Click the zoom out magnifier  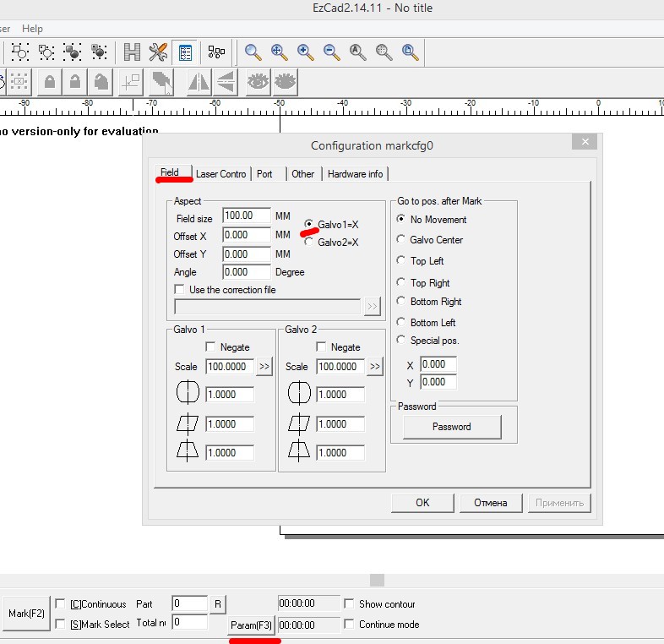[331, 52]
